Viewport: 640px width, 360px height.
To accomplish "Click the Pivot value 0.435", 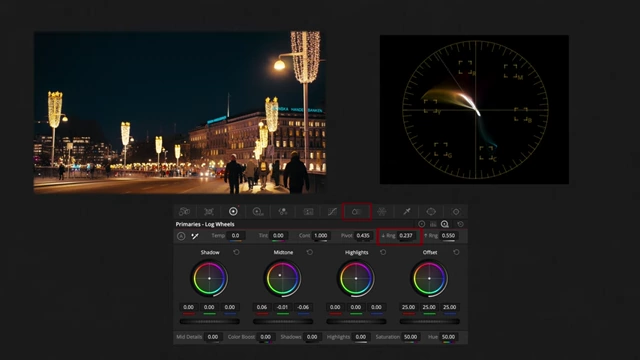I will (x=363, y=236).
